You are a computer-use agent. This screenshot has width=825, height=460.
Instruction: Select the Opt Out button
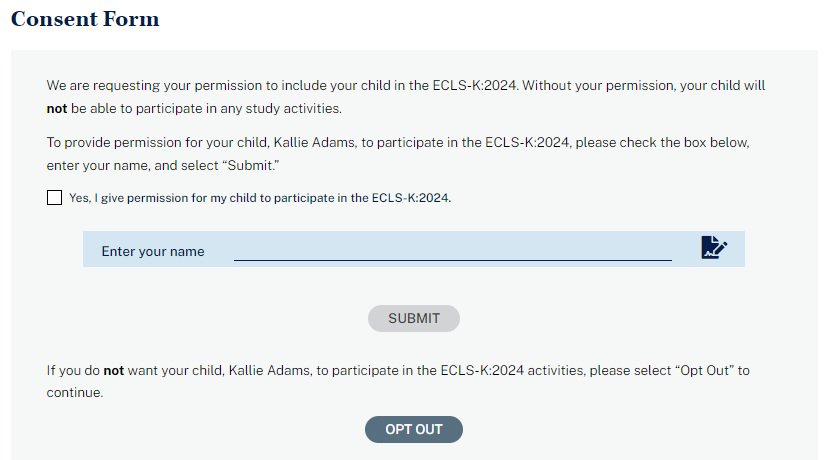click(413, 429)
